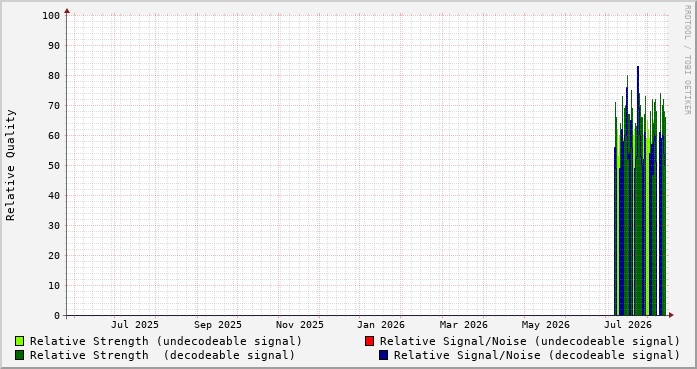Click the Nov 2025 x-axis label

tap(300, 325)
